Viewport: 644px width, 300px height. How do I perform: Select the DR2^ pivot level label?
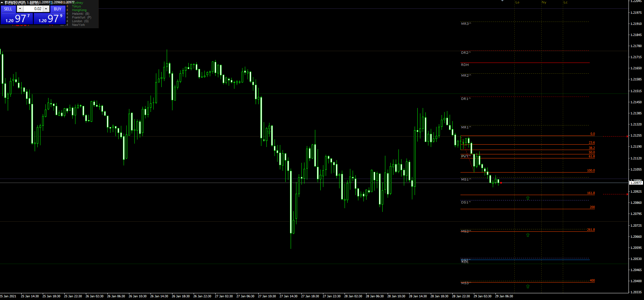[x=466, y=53]
